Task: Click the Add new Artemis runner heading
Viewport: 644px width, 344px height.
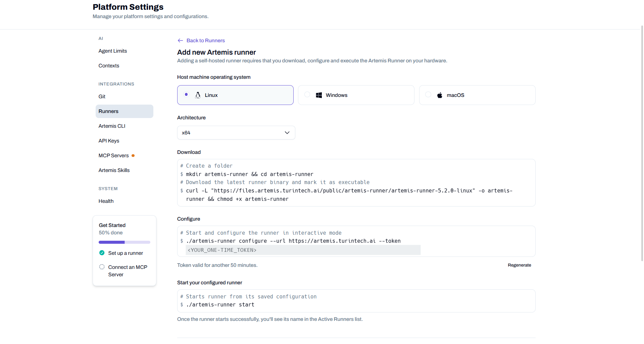Action: [216, 52]
